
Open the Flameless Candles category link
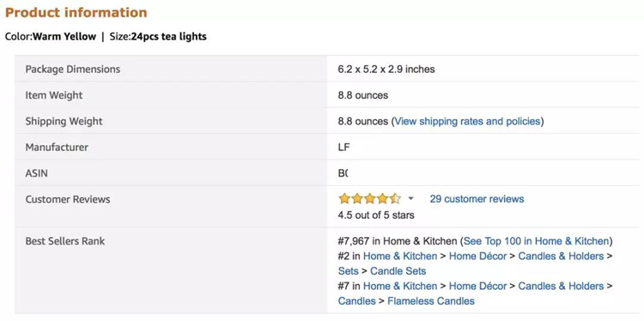[431, 301]
